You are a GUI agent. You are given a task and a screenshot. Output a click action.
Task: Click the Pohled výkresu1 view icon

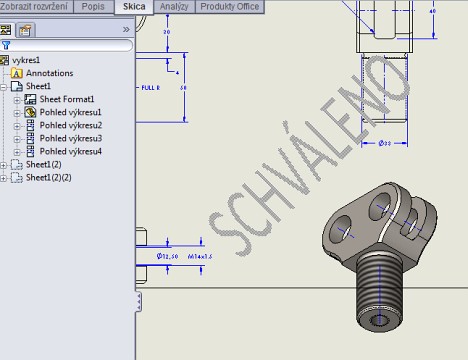point(30,112)
